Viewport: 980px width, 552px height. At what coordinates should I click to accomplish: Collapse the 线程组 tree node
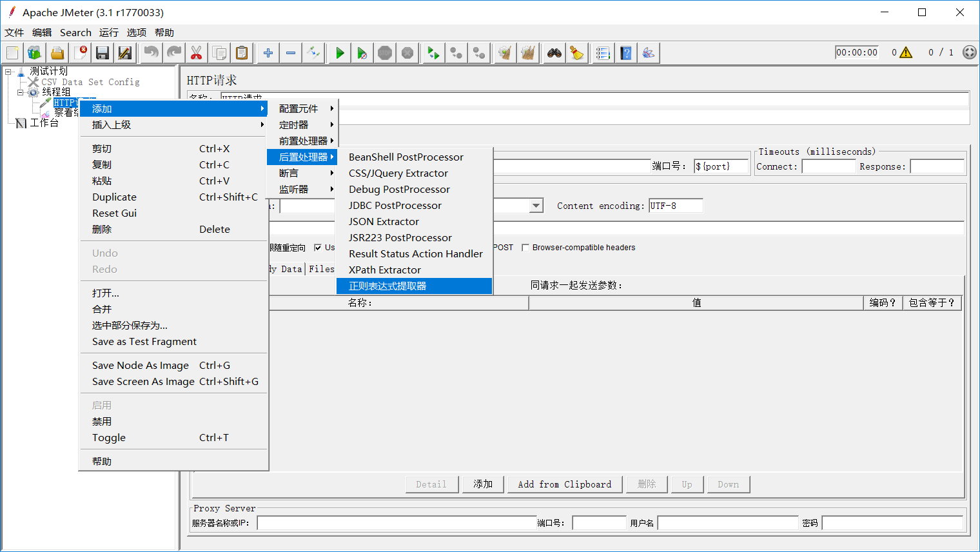[20, 92]
